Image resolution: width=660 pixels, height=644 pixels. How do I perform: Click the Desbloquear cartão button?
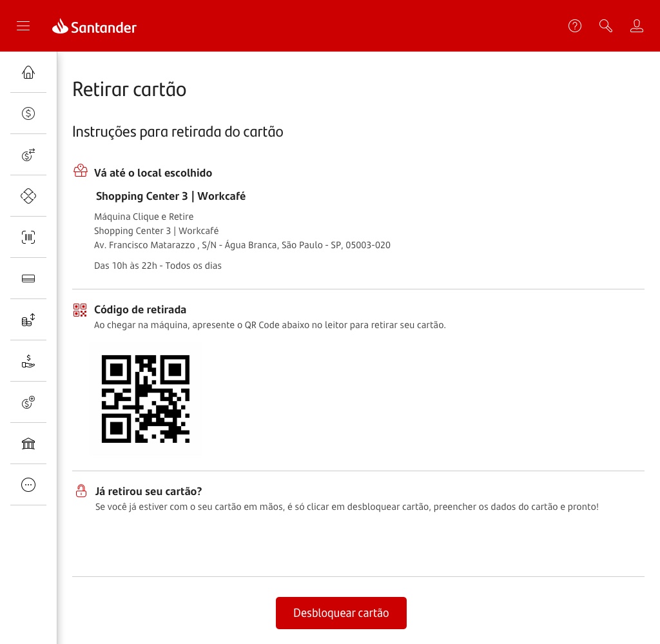(x=341, y=613)
